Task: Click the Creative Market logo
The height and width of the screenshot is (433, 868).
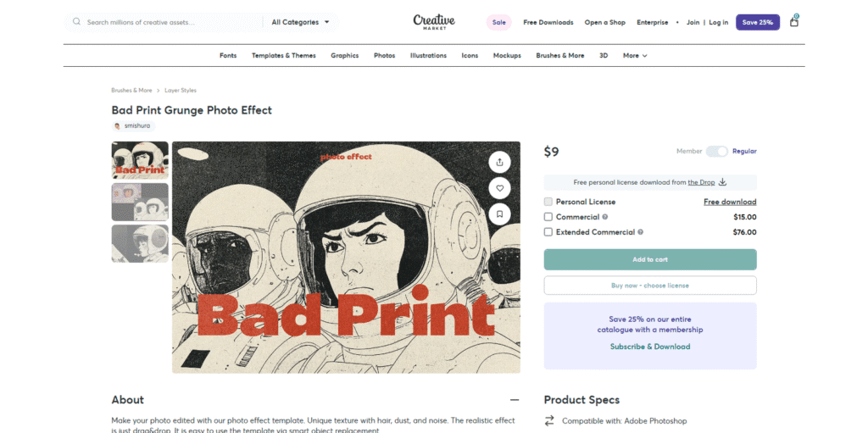Action: pyautogui.click(x=434, y=22)
